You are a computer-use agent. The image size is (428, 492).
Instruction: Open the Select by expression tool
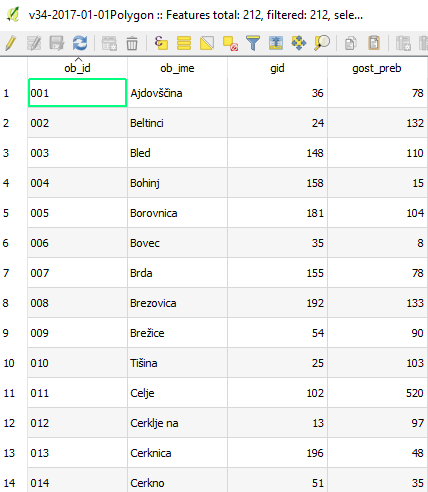coord(161,43)
